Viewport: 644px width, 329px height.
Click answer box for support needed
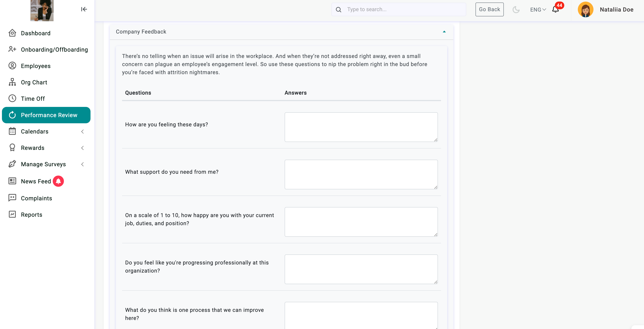[x=361, y=175]
